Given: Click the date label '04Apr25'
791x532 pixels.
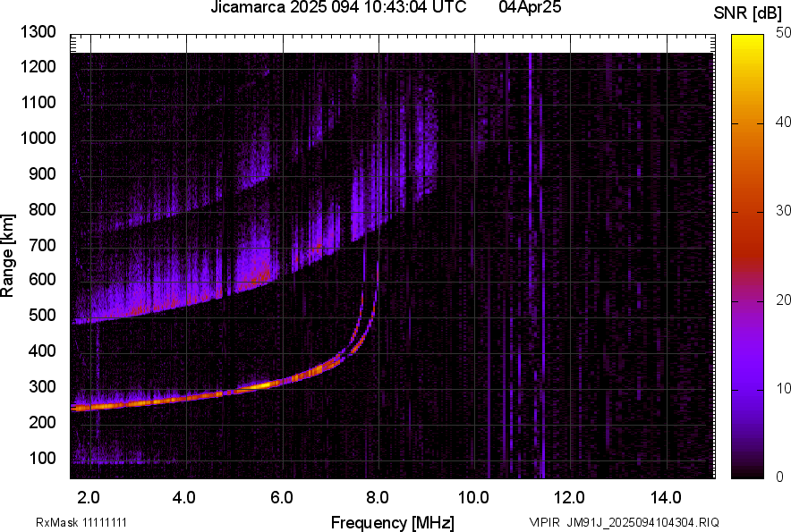Looking at the screenshot, I should pos(530,7).
